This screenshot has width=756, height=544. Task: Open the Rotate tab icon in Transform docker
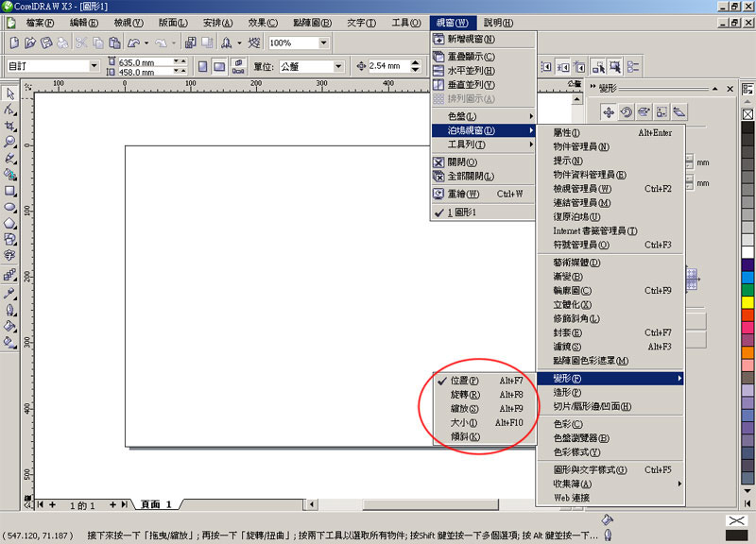626,112
